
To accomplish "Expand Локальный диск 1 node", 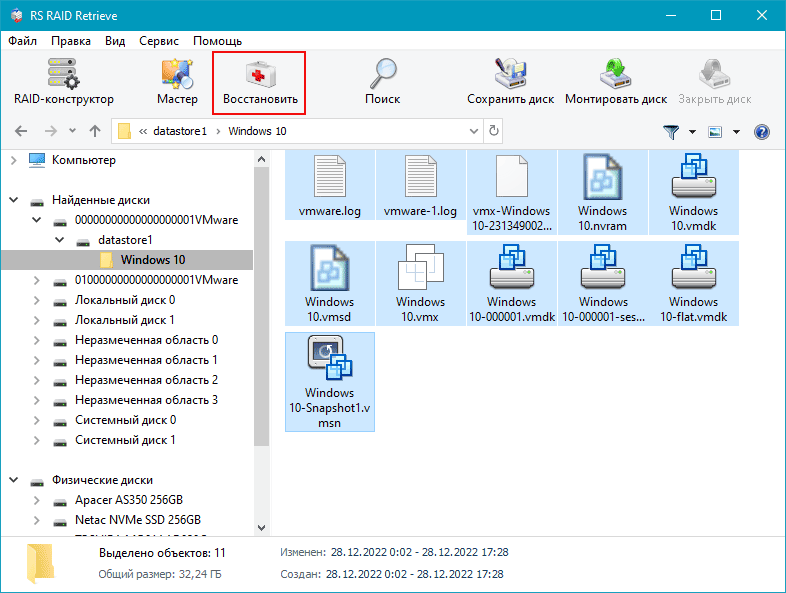I will (37, 320).
